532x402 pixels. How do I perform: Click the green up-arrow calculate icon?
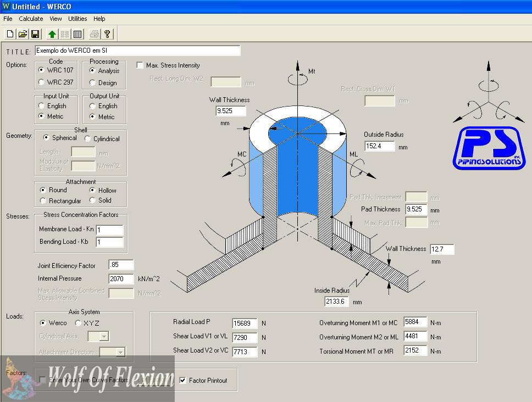52,34
